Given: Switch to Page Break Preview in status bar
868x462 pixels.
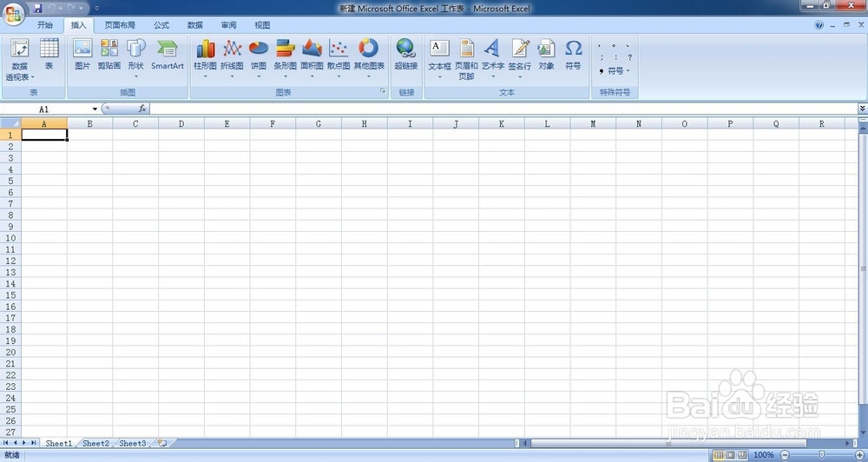Looking at the screenshot, I should pos(742,455).
